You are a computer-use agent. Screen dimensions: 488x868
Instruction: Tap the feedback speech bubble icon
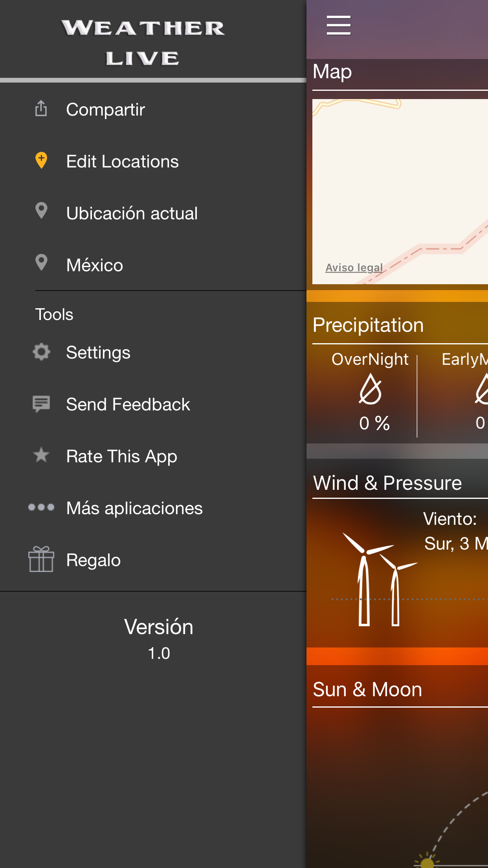tap(41, 404)
